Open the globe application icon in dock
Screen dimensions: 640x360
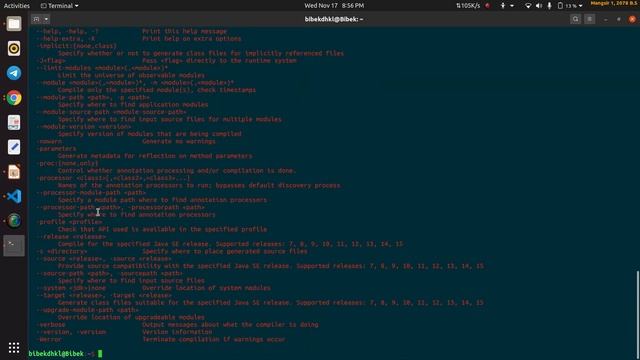14,221
